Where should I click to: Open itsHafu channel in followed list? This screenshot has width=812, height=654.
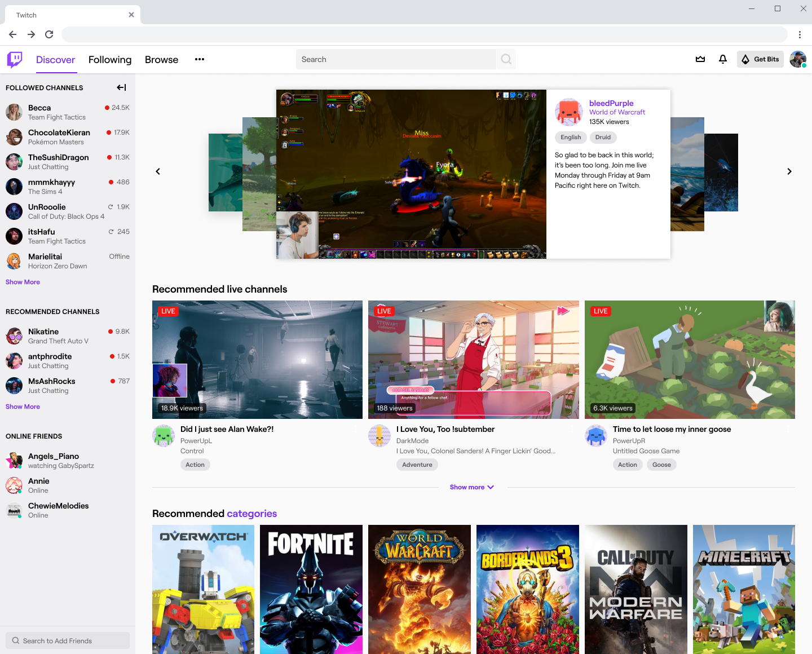point(68,236)
